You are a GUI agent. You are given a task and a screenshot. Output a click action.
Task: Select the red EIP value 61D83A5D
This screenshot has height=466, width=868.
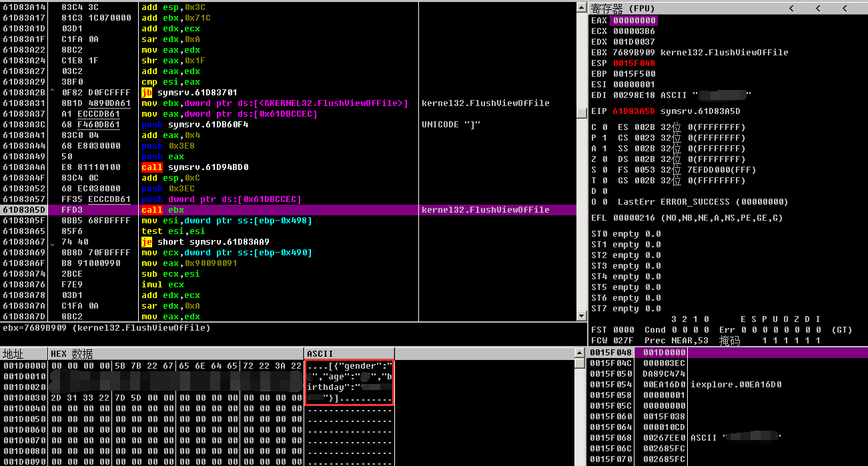click(x=634, y=111)
